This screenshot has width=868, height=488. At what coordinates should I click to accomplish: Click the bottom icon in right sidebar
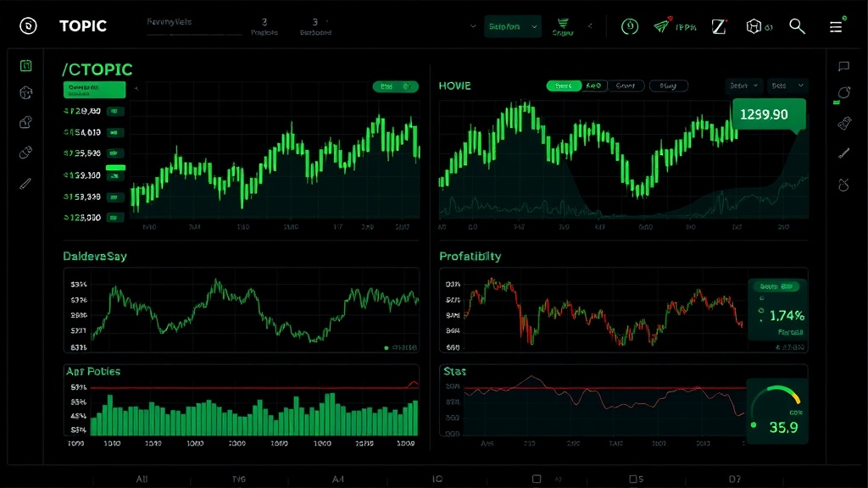[x=843, y=185]
